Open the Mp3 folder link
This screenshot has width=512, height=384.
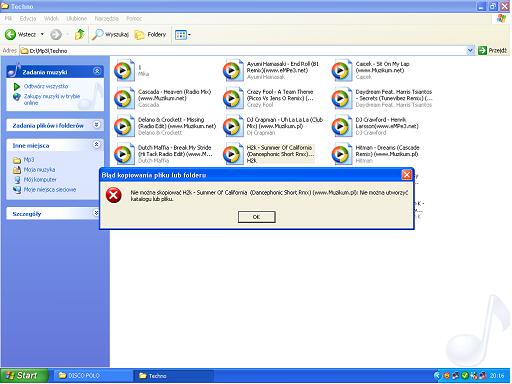click(29, 160)
